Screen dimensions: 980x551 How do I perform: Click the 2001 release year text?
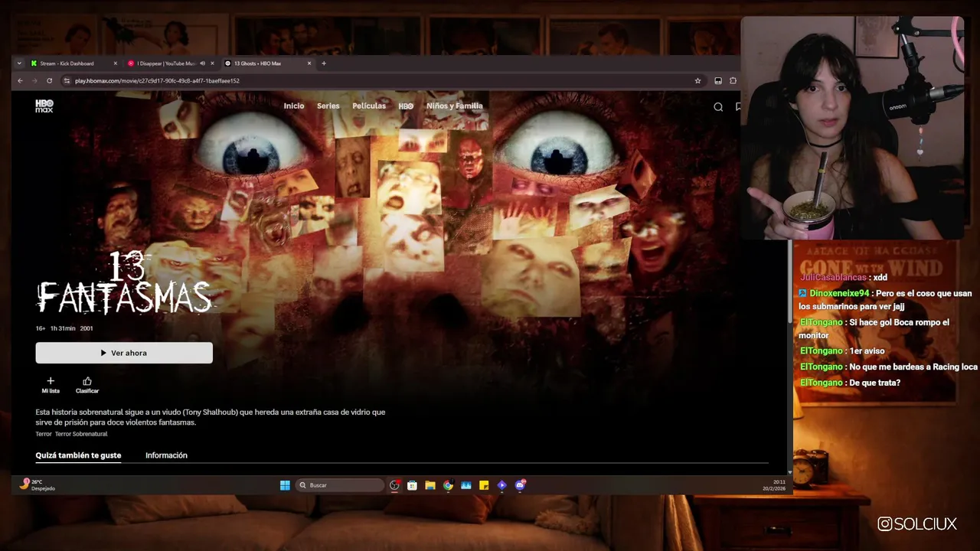(x=87, y=328)
